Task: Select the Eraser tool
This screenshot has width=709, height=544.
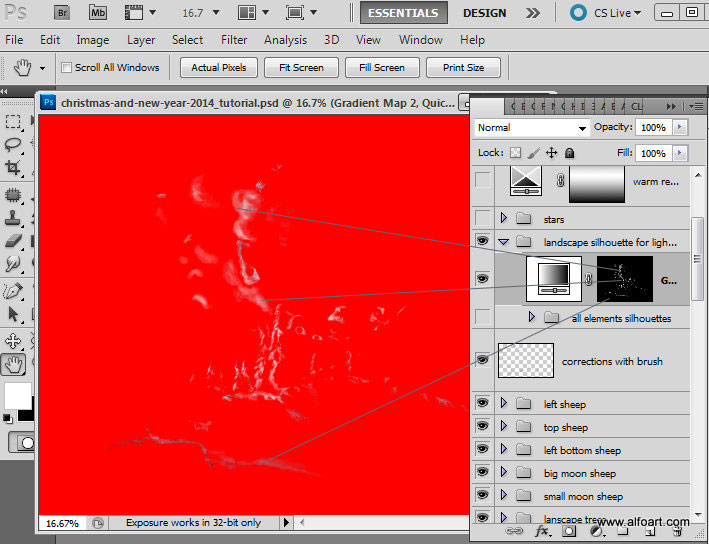Action: (13, 241)
